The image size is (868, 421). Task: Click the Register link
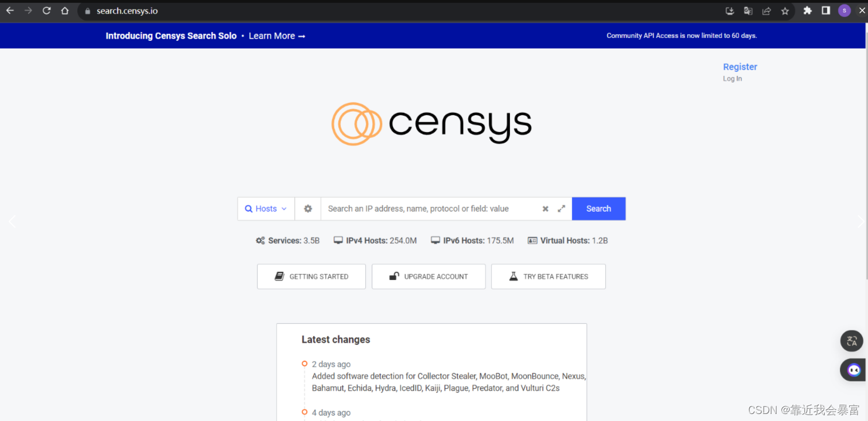pyautogui.click(x=740, y=67)
